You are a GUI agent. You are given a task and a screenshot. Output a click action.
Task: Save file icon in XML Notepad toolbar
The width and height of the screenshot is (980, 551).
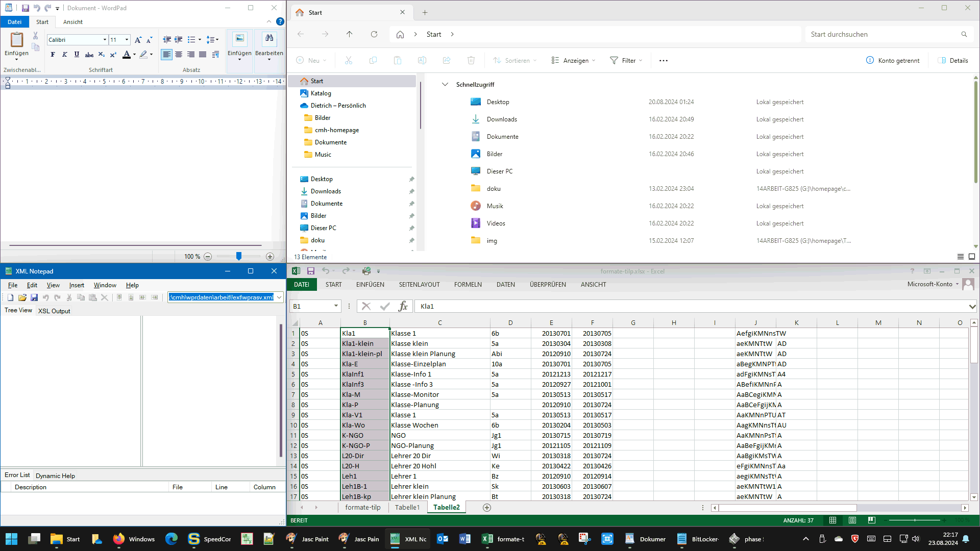coord(34,297)
